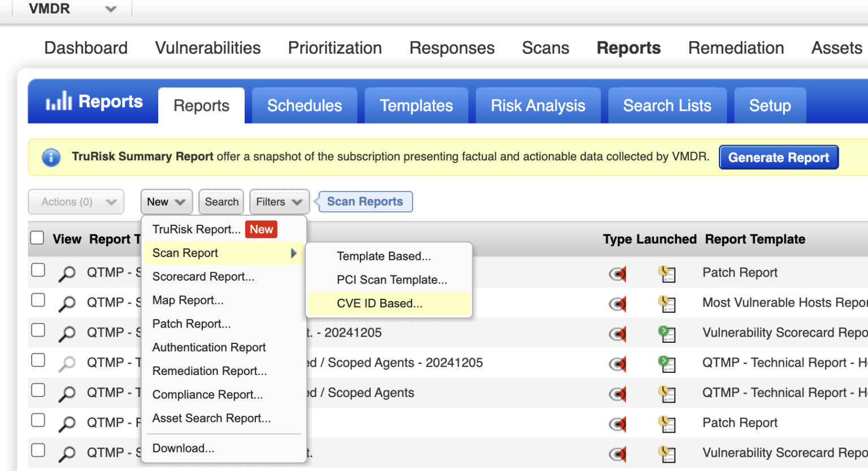Screen dimensions: 868x471
Task: Click type icon in Scoped Agents row
Action: (618, 394)
